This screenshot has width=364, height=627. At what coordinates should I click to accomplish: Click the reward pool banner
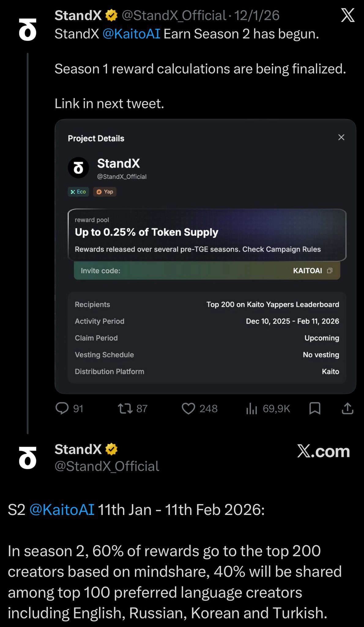coord(207,235)
